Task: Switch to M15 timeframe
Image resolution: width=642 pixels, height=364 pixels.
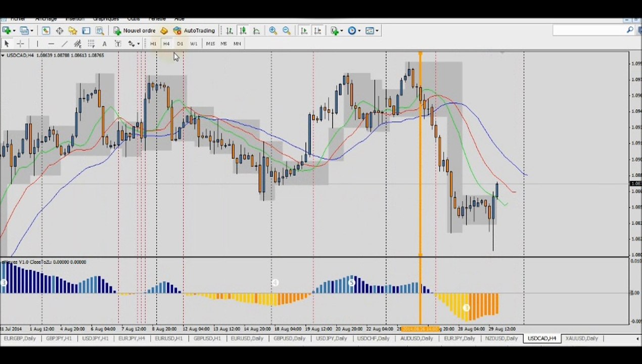Action: coord(210,44)
